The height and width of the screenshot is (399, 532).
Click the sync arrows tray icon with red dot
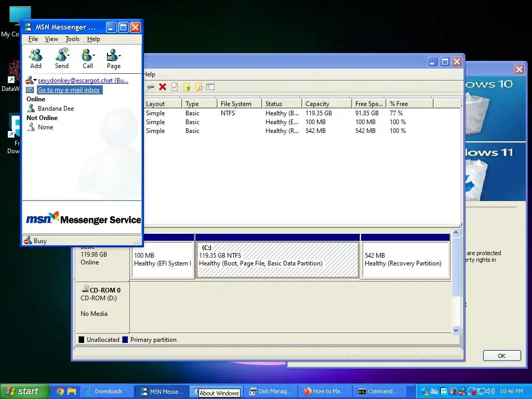tap(472, 392)
